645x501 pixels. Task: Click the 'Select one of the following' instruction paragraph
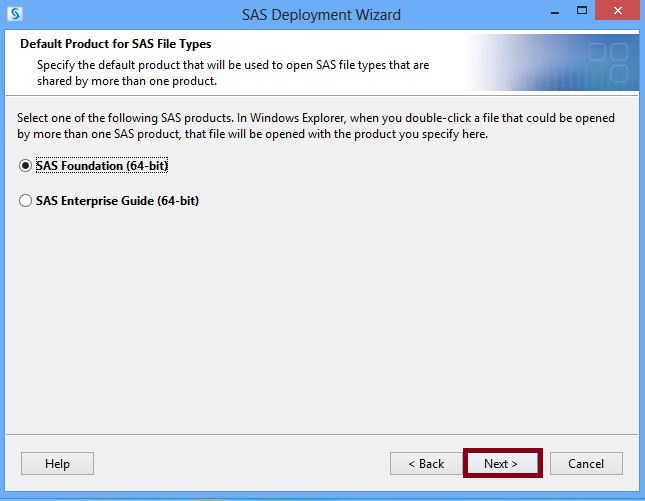[316, 126]
